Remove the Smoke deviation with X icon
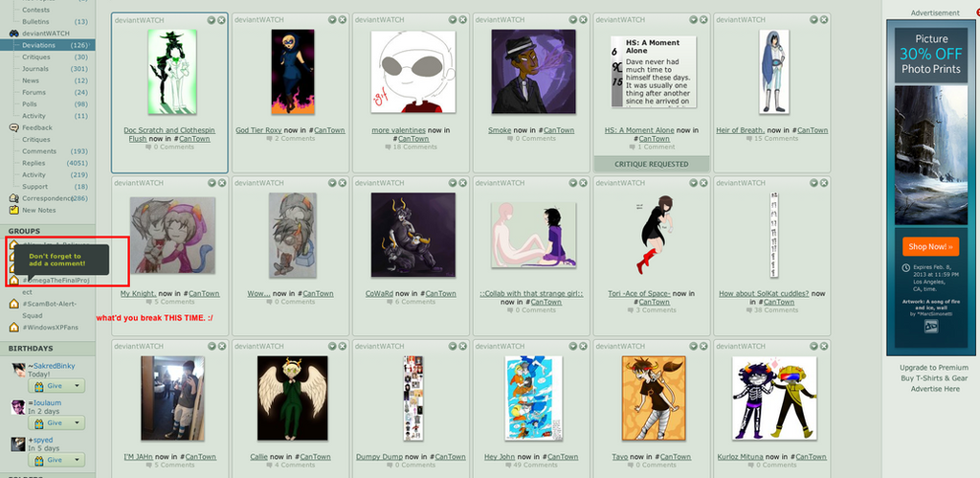This screenshot has height=478, width=980. click(583, 20)
